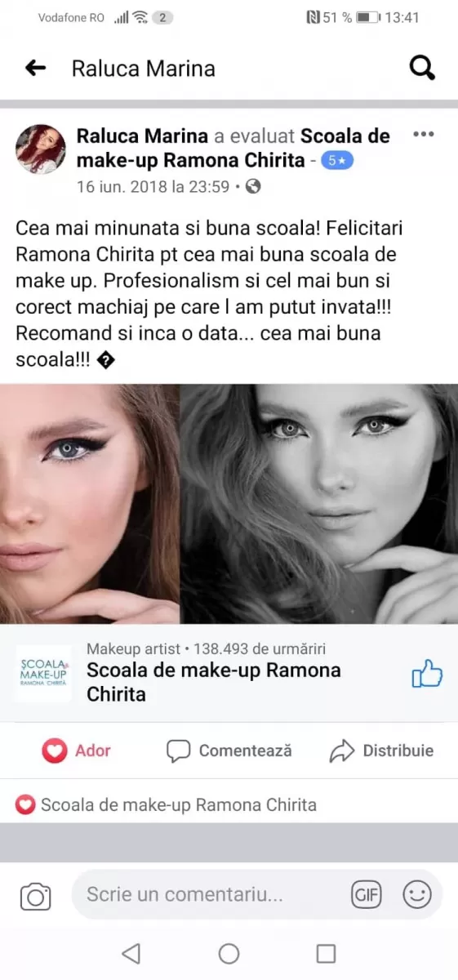458x980 pixels.
Task: Toggle the Ador heart reaction
Action: [76, 751]
